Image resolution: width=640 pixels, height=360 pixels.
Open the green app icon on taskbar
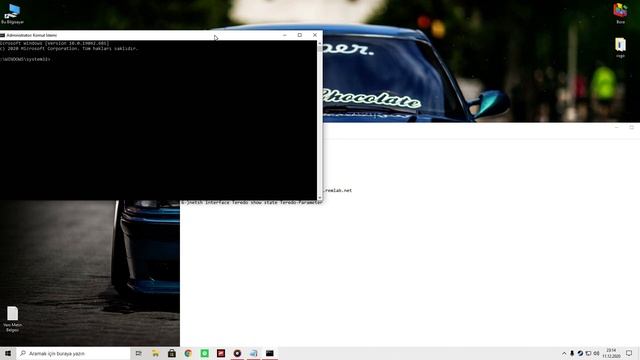[x=204, y=353]
